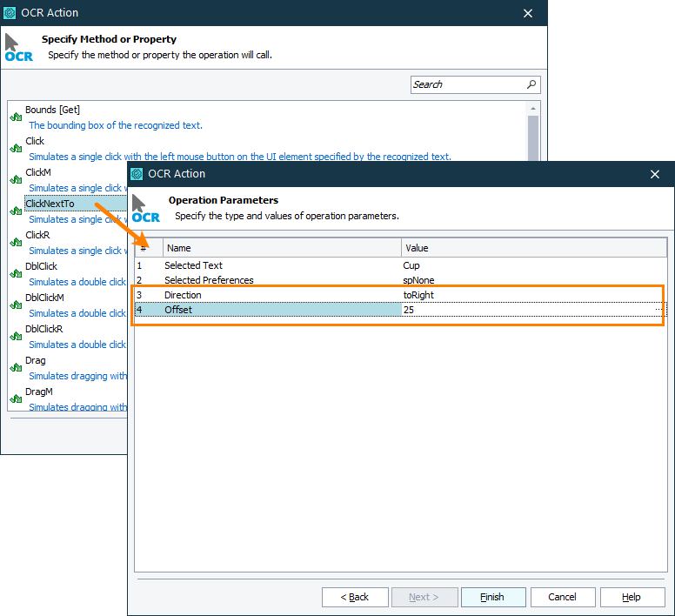Select the ClickR method
This screenshot has width=675, height=616.
click(x=38, y=235)
